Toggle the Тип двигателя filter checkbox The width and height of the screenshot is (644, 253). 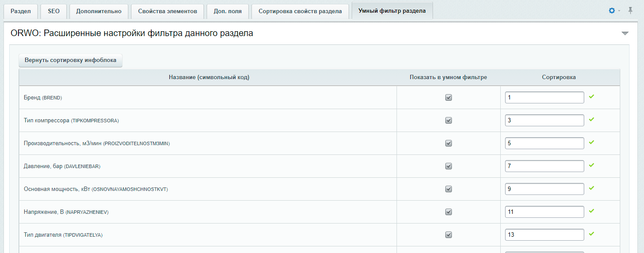point(448,235)
